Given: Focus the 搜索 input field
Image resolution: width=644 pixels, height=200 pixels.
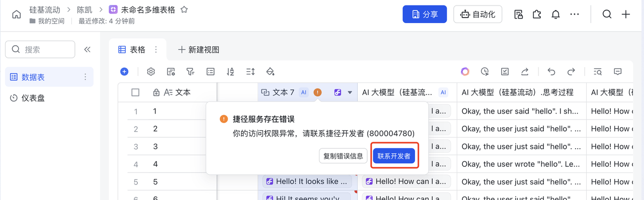Looking at the screenshot, I should coord(40,49).
